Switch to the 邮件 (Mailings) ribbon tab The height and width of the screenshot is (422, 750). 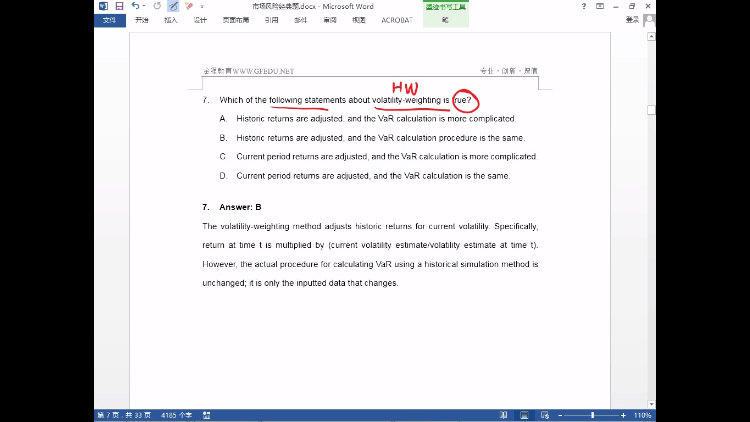pyautogui.click(x=300, y=20)
